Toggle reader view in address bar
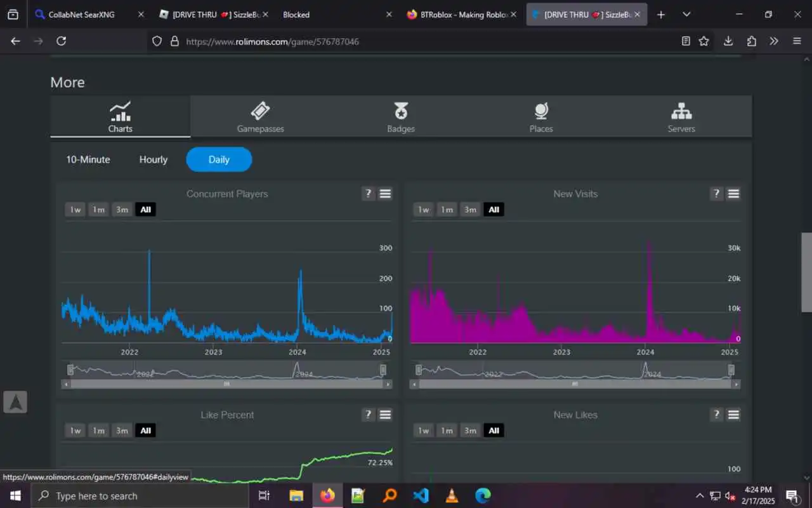 (x=686, y=41)
